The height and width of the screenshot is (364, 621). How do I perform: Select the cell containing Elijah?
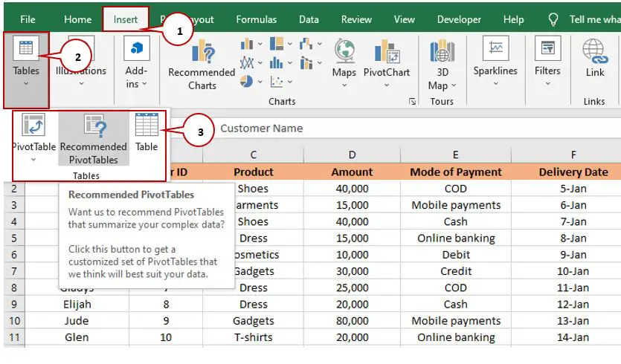pos(77,305)
